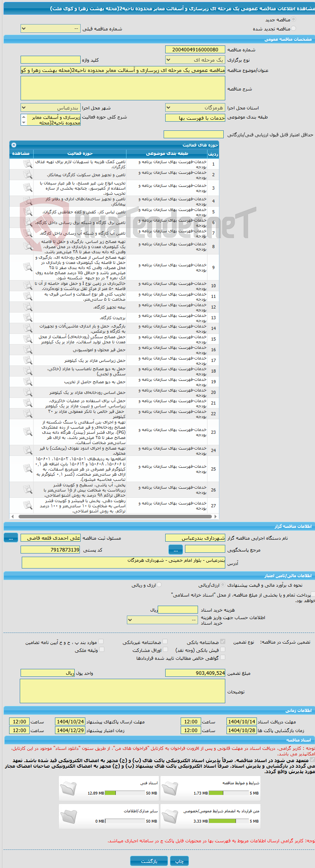This screenshot has width=315, height=868.
Task: Toggle the اوراق مشارکت checkbox
Action: pos(165,650)
